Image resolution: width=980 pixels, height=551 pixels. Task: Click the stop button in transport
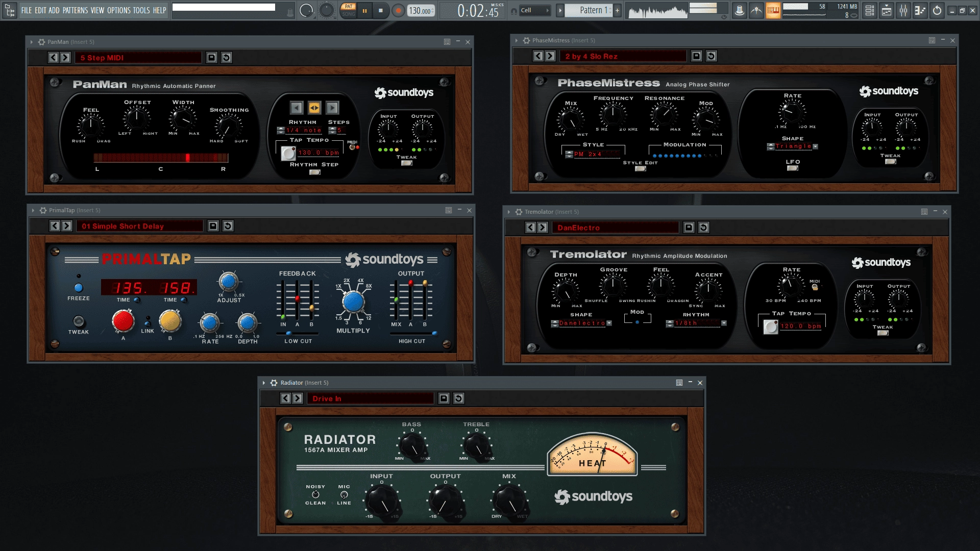(x=381, y=11)
